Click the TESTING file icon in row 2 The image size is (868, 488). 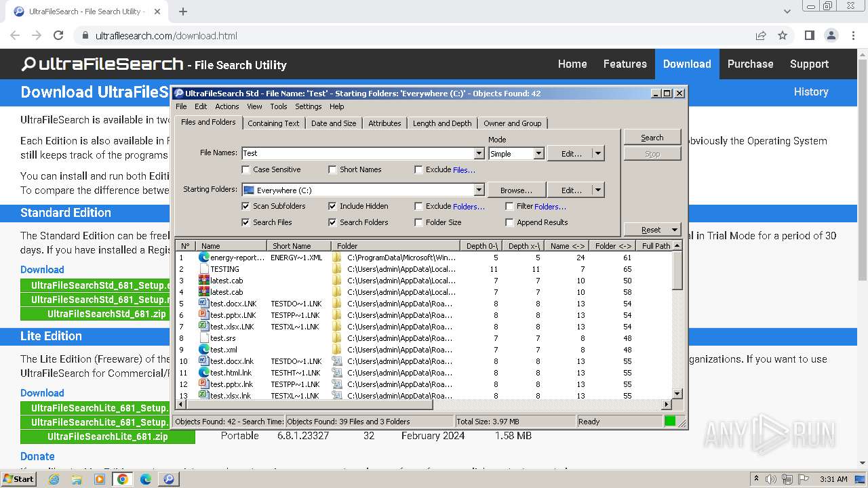(x=203, y=269)
